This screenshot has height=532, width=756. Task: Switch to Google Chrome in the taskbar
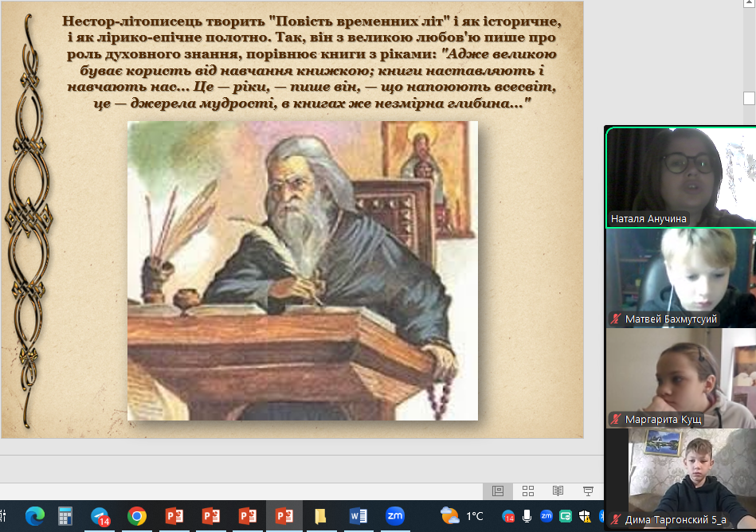(137, 516)
